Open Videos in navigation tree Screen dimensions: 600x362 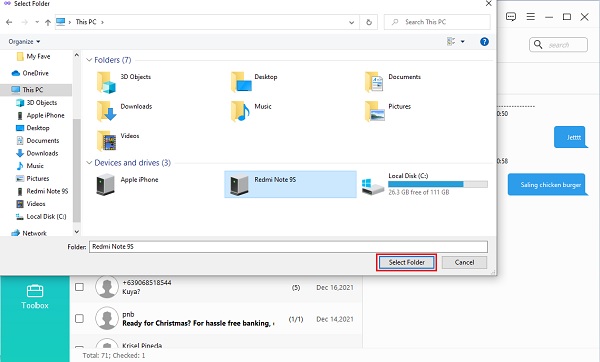(x=31, y=204)
